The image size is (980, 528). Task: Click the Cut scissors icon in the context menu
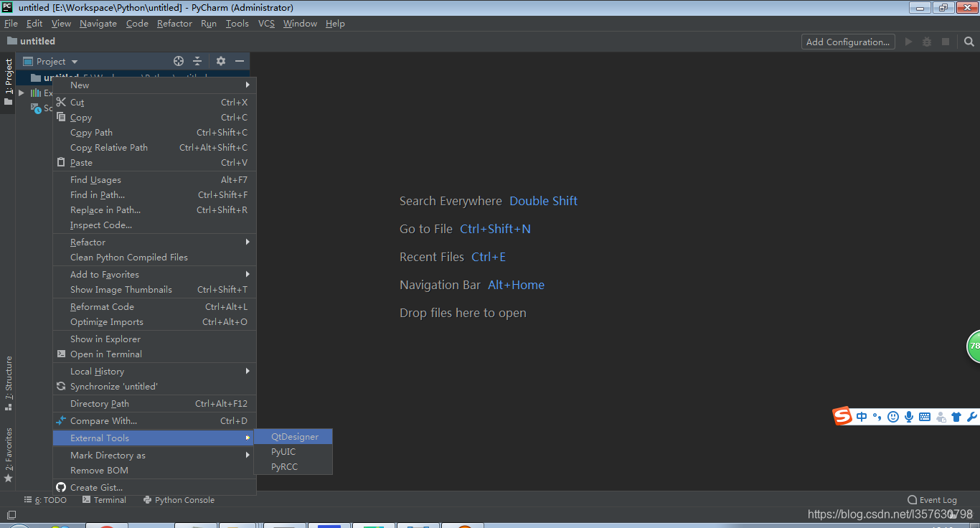61,102
